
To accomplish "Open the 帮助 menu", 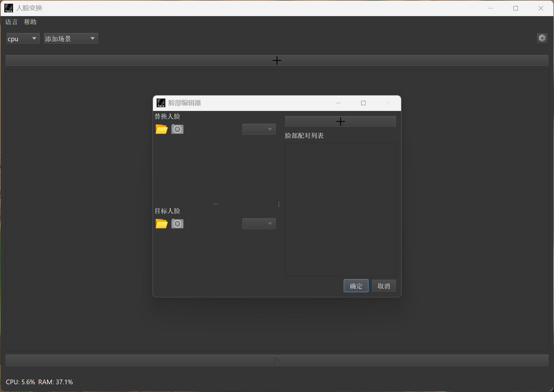I will click(x=30, y=22).
